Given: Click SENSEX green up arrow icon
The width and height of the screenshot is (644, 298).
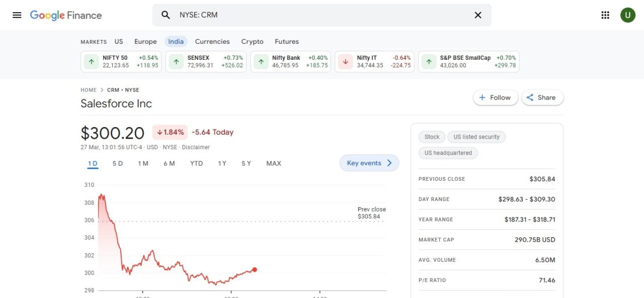Looking at the screenshot, I should 176,62.
